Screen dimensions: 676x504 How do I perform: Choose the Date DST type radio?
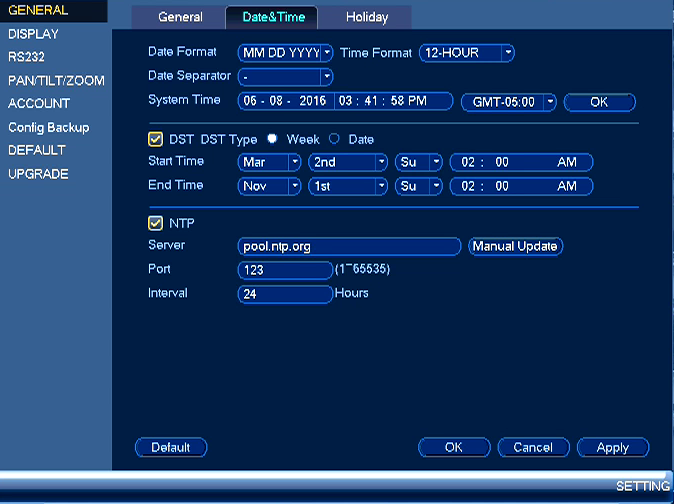tap(334, 138)
